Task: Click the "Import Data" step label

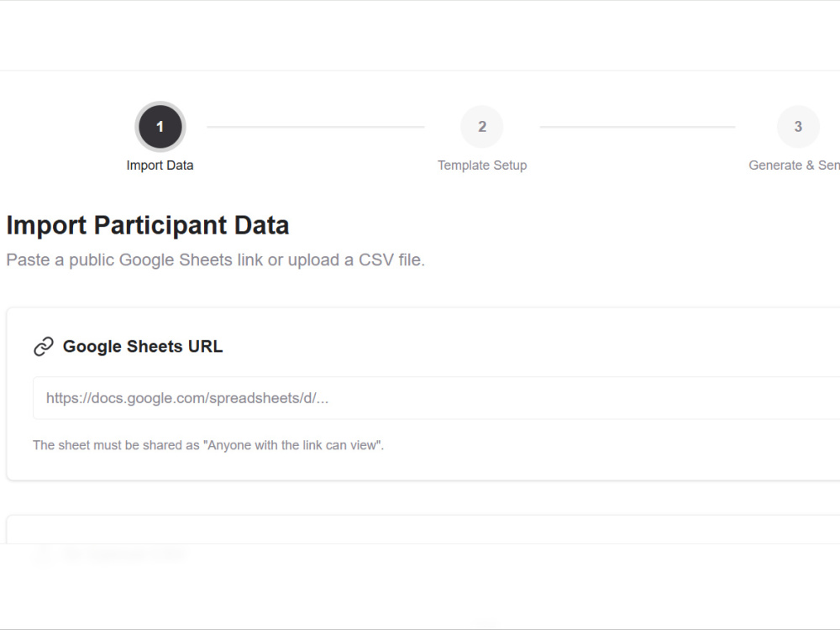Action: point(160,165)
